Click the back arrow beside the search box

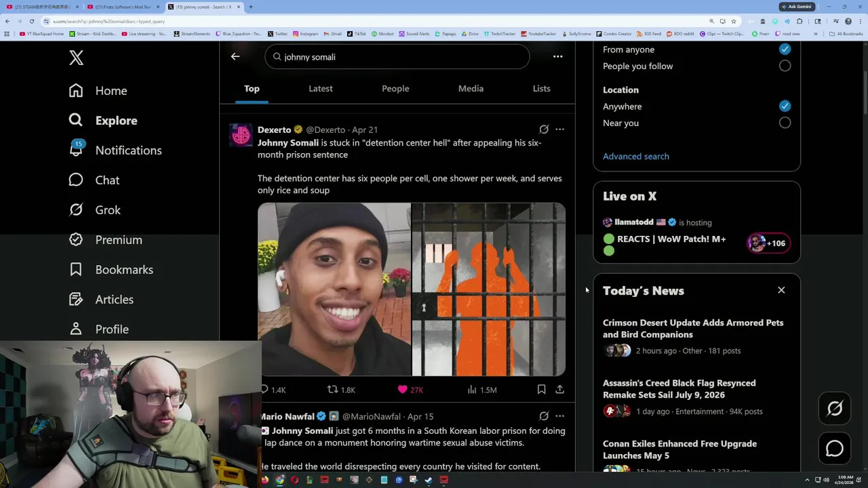pyautogui.click(x=235, y=57)
